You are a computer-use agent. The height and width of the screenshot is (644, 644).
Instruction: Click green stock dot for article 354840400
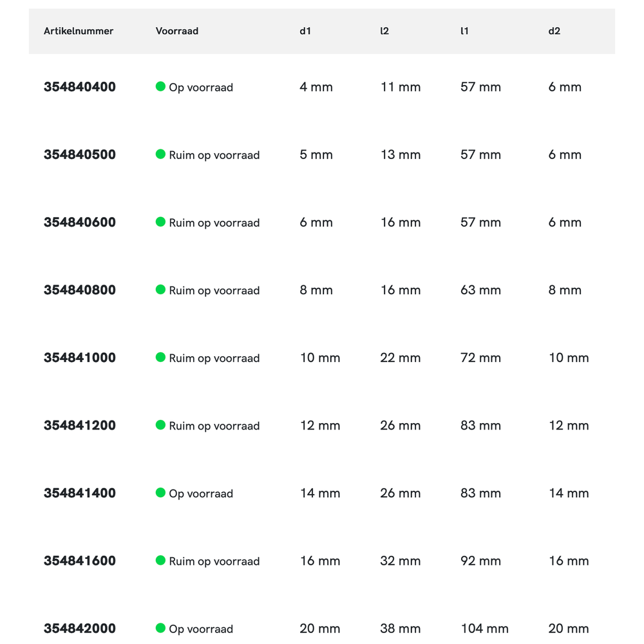[x=161, y=86]
